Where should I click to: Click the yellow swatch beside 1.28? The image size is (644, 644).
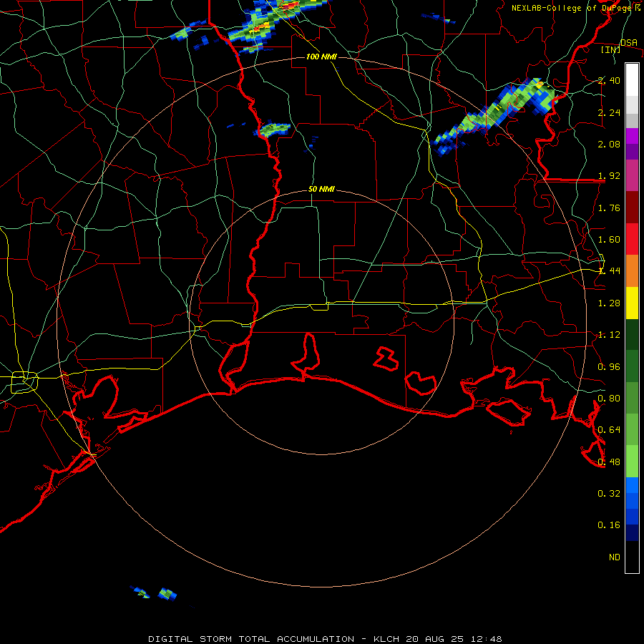pos(632,303)
